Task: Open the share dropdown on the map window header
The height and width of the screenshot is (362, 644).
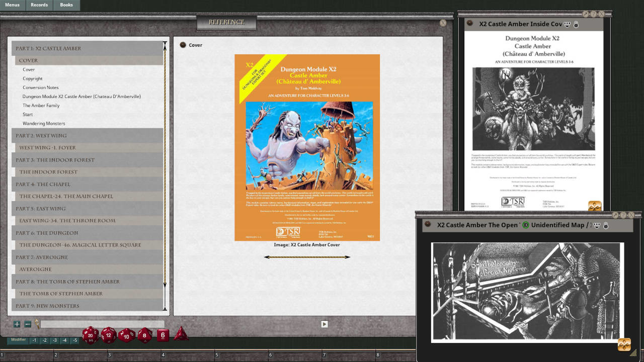Action: [596, 225]
